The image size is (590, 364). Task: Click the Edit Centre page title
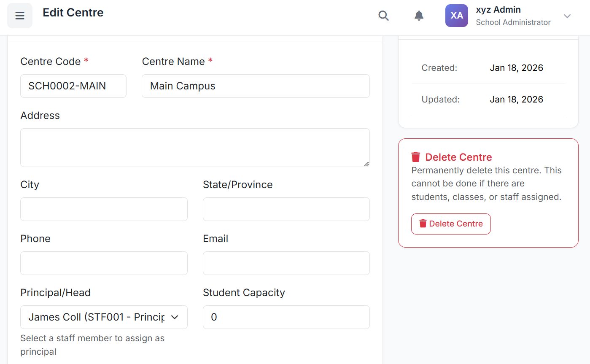click(x=73, y=13)
